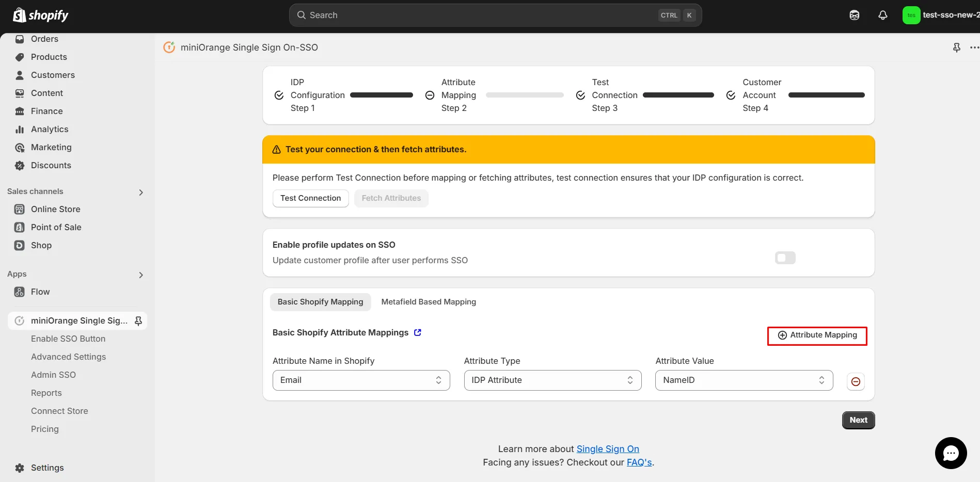Click the pin icon in app header
This screenshot has width=980, height=482.
tap(957, 47)
